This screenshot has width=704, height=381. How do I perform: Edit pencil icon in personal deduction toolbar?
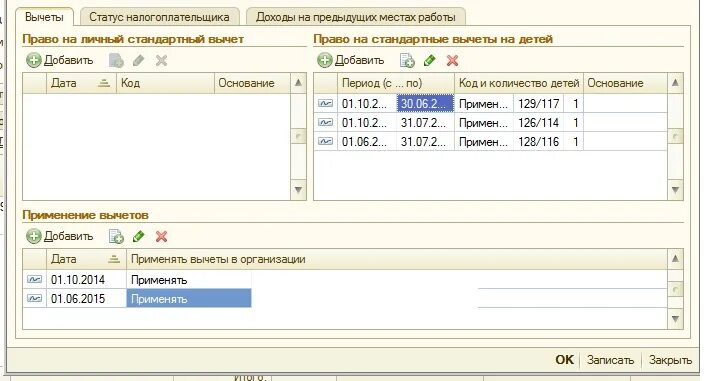[139, 61]
